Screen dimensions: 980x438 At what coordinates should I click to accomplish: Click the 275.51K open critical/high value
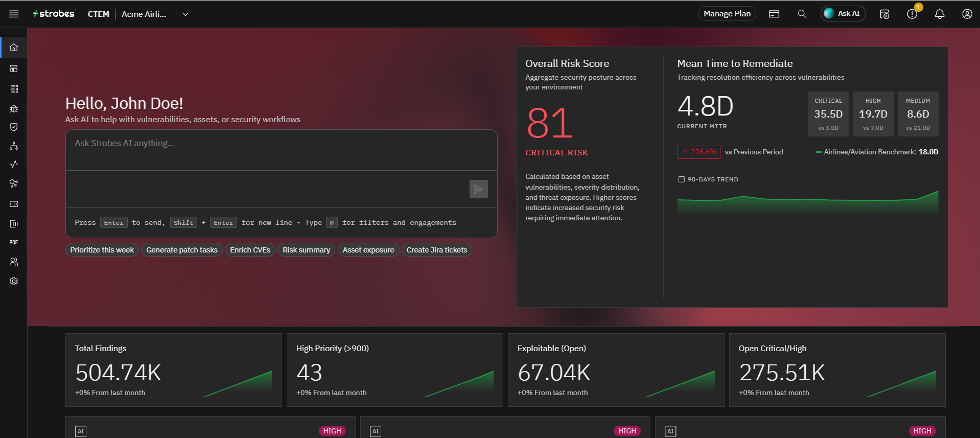coord(782,373)
